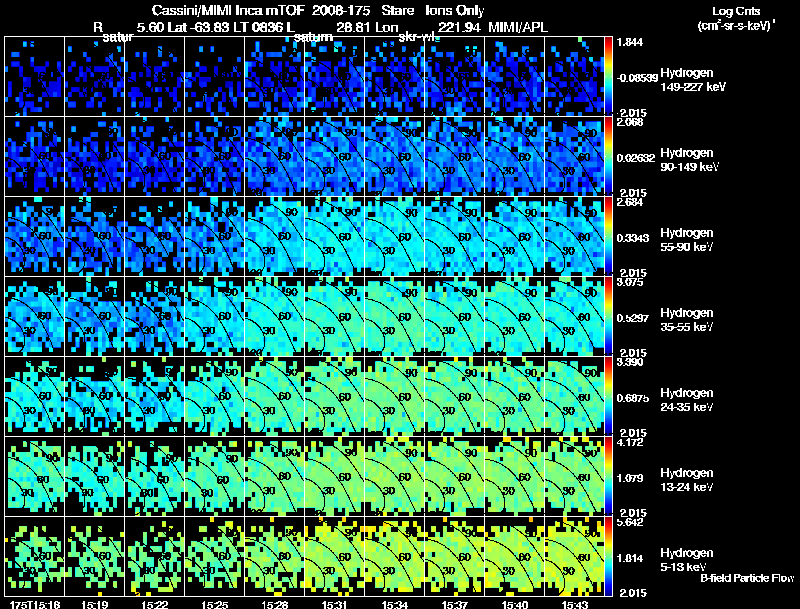Screen dimensions: 800x609
Task: Click the '15:19' time axis label
Action: pyautogui.click(x=94, y=604)
